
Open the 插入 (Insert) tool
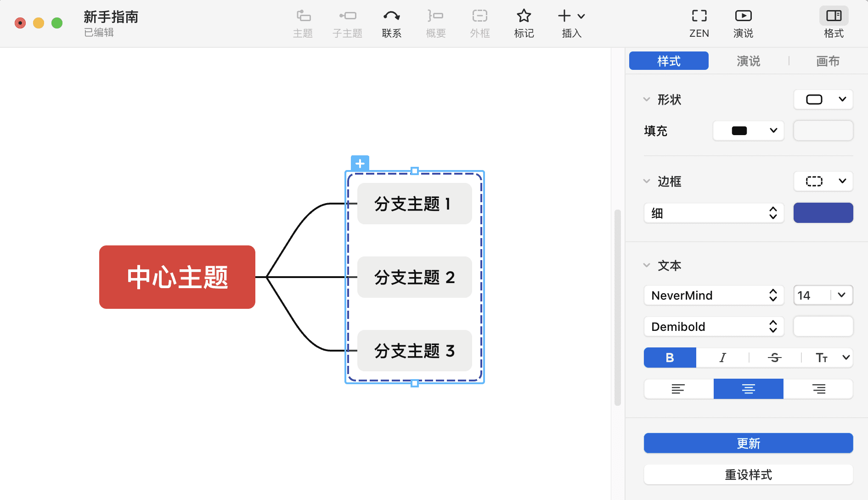tap(570, 23)
